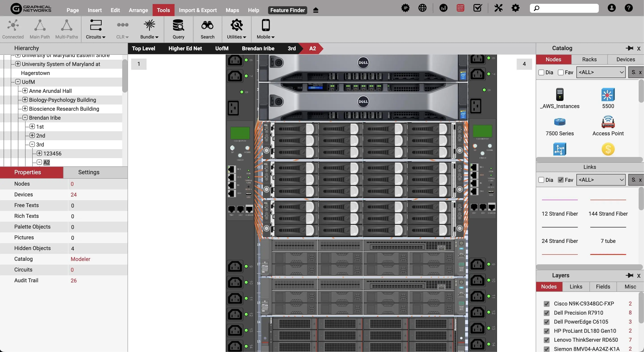
Task: Open the ALL dropdown in Catalog nodes
Action: [601, 72]
